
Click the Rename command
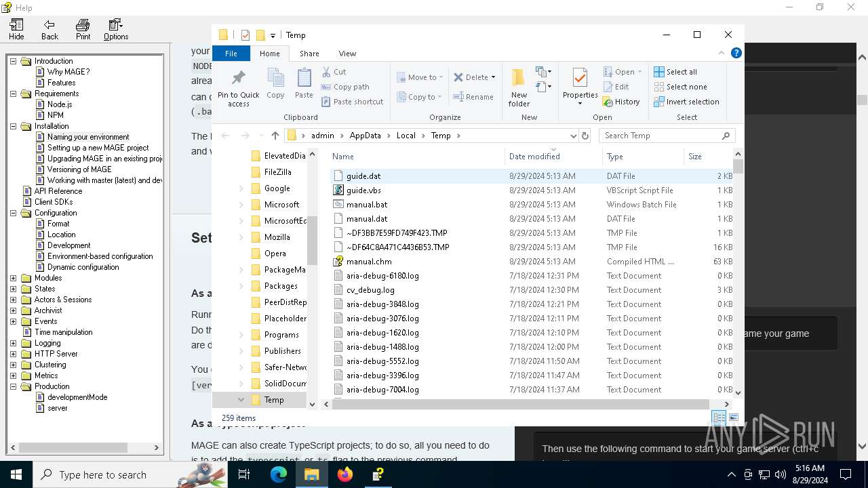[x=473, y=97]
